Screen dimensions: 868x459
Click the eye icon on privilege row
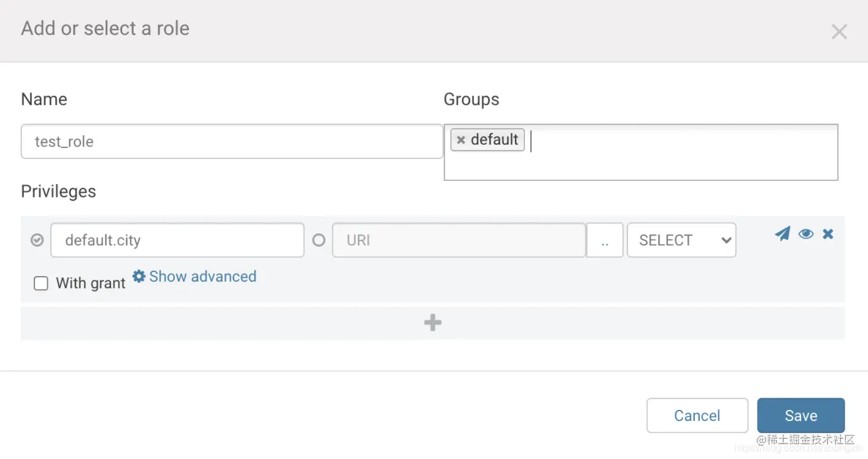pos(806,234)
